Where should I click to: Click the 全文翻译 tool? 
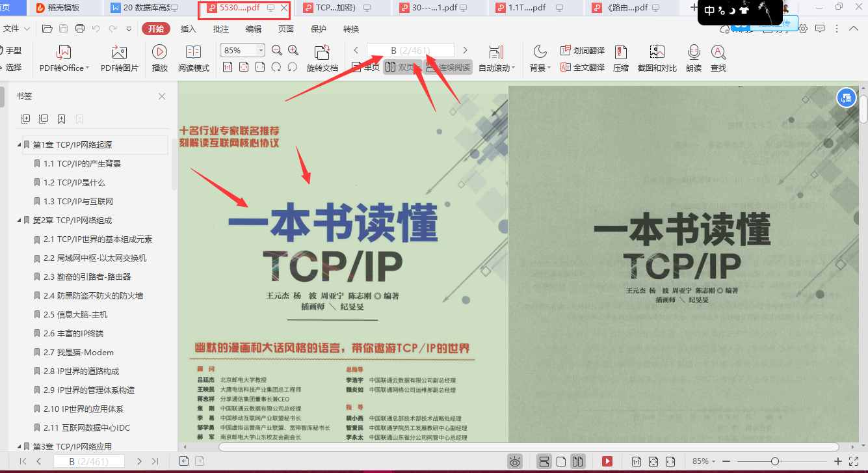pyautogui.click(x=583, y=68)
